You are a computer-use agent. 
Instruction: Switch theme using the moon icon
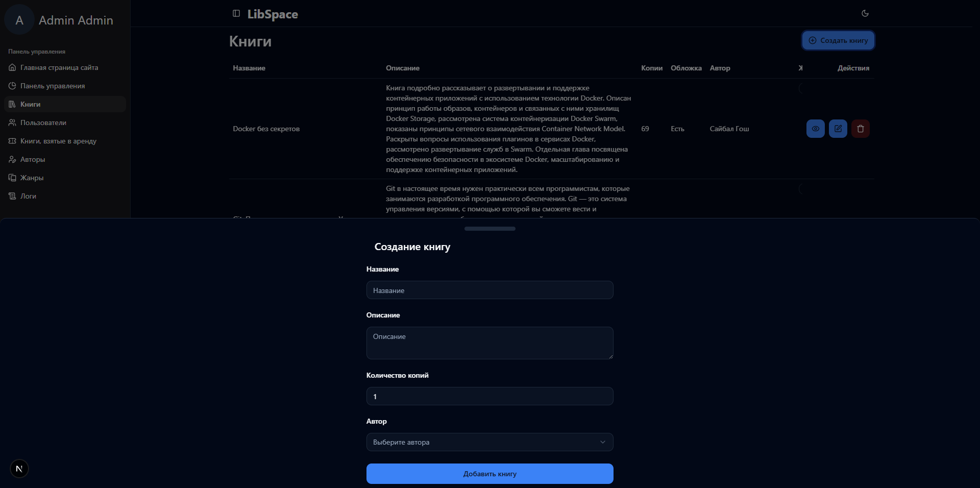865,14
